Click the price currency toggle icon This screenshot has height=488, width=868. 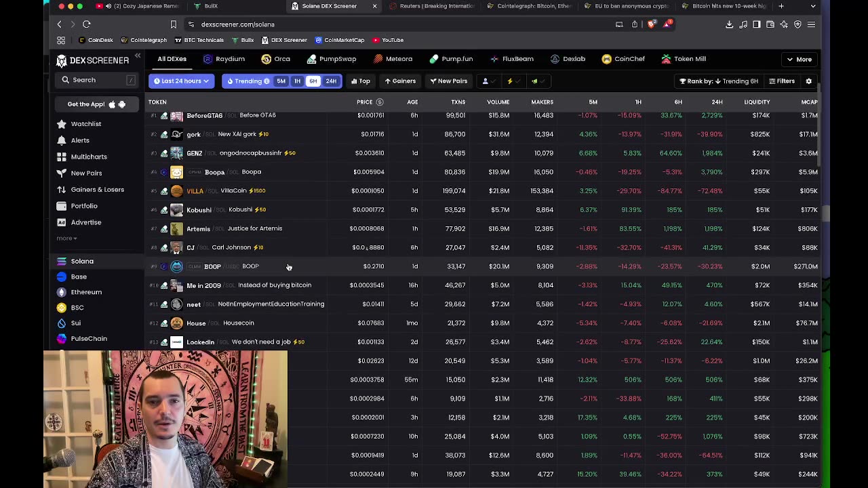click(380, 102)
